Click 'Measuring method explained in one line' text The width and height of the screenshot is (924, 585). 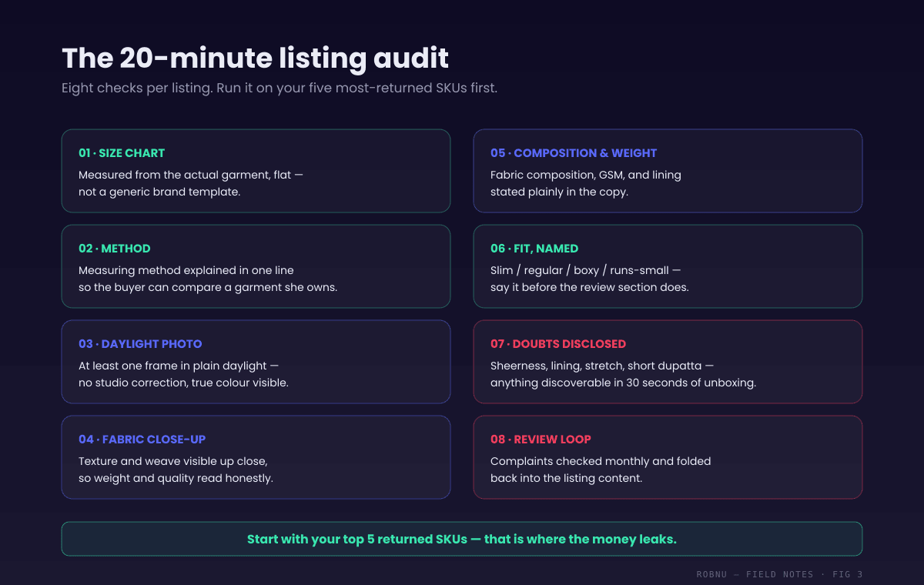(186, 270)
